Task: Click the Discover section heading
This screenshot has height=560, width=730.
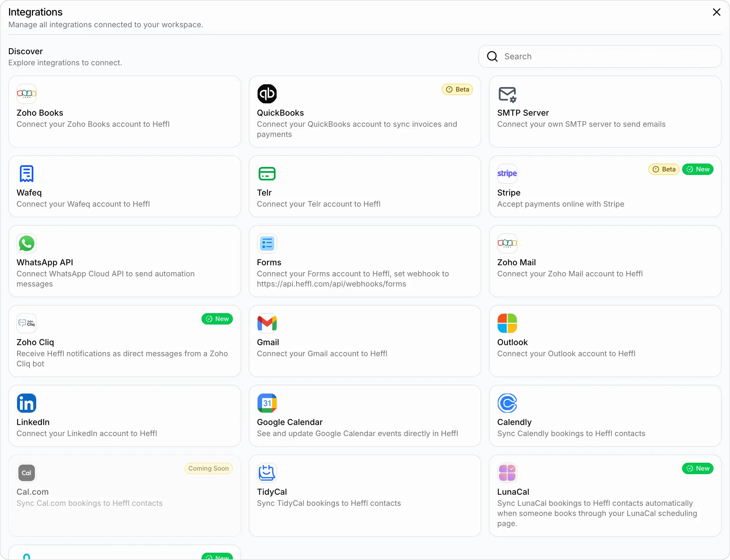Action: click(x=25, y=51)
